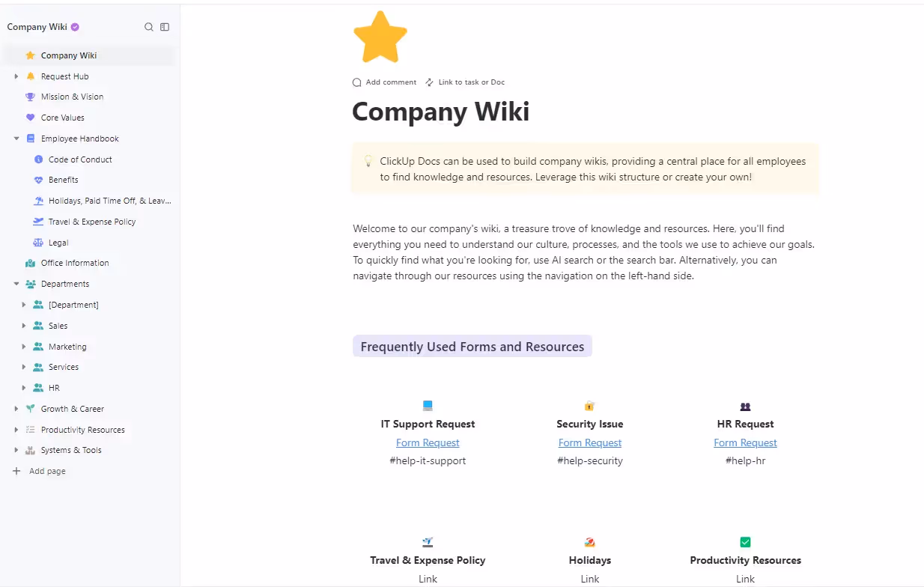The image size is (924, 587).
Task: Expand Systems & Tools in the sidebar
Action: click(x=16, y=450)
